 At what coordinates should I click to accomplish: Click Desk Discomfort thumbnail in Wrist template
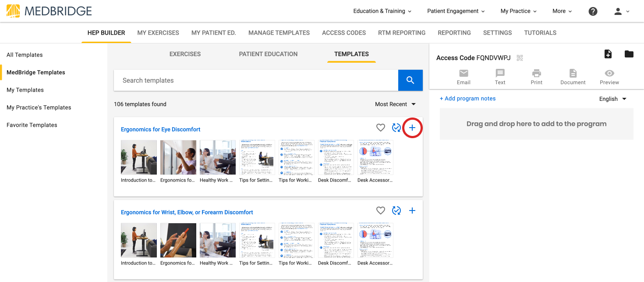pos(336,240)
